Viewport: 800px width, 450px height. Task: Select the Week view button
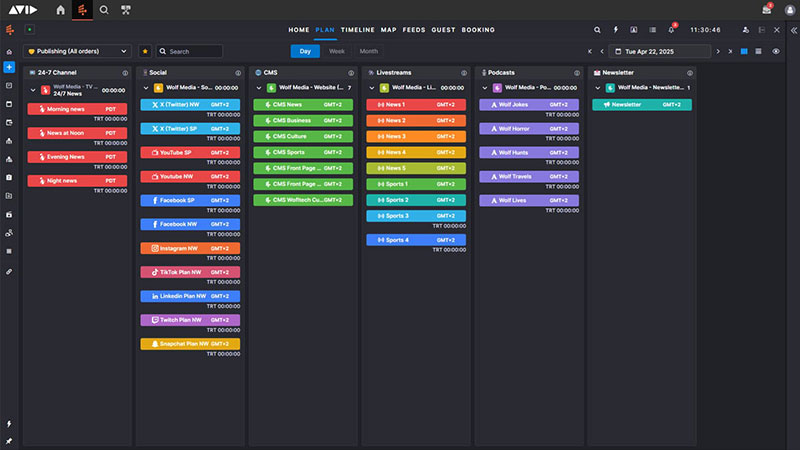pyautogui.click(x=337, y=51)
